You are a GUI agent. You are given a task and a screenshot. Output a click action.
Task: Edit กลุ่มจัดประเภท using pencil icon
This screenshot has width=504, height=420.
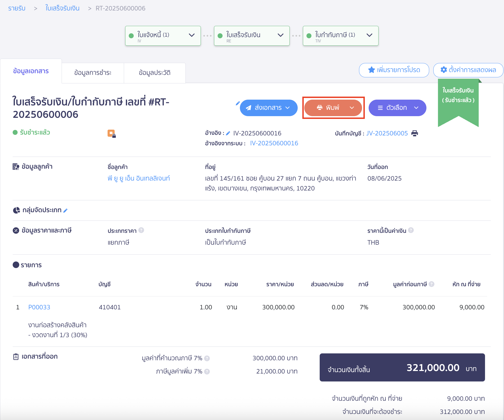click(x=65, y=211)
